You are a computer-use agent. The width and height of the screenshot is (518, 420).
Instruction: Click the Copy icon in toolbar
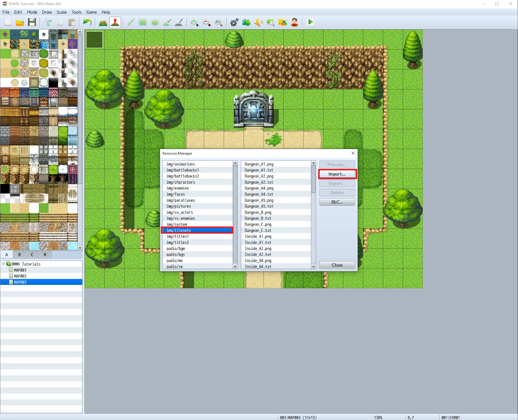[x=60, y=22]
